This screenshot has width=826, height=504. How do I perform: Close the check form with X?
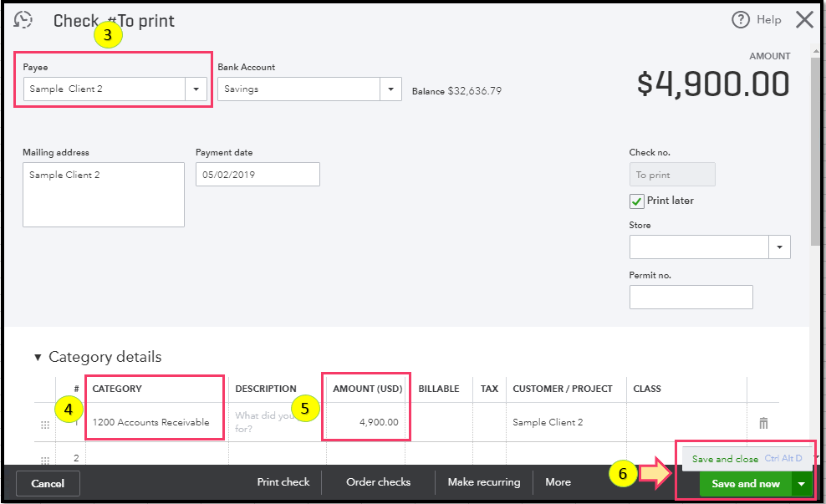click(804, 20)
